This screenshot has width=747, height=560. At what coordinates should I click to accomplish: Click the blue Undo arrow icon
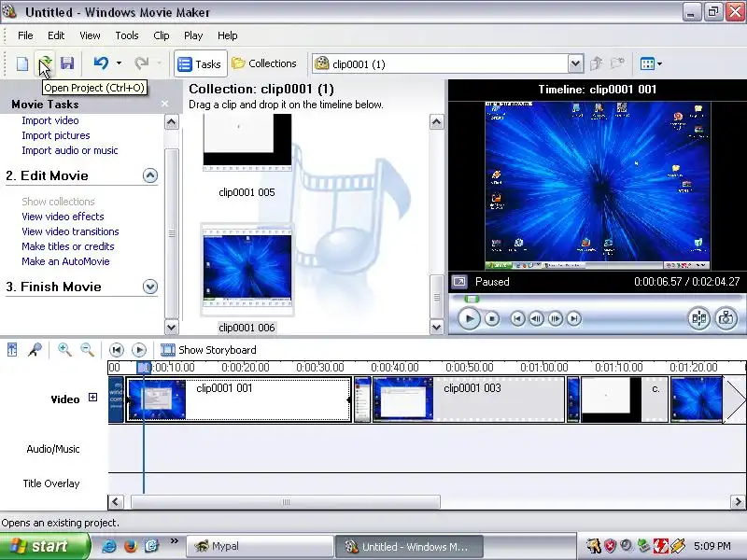[101, 63]
